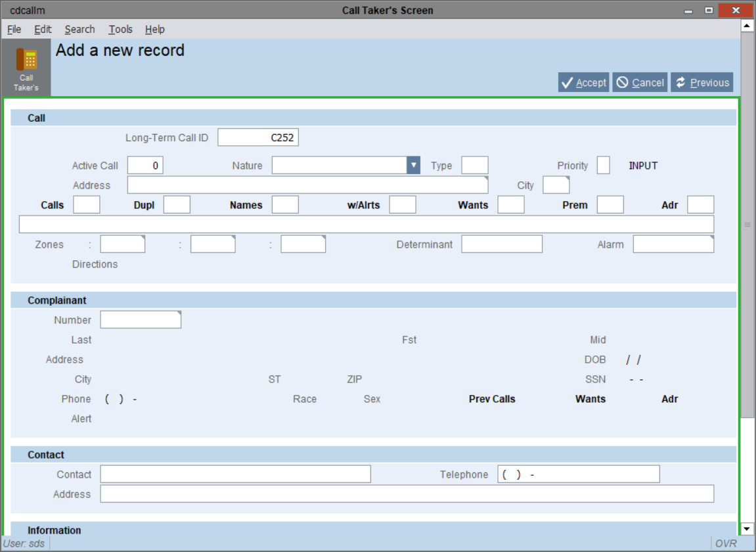Click the vertical scrollbar thumb
This screenshot has width=756, height=552.
tap(747, 225)
